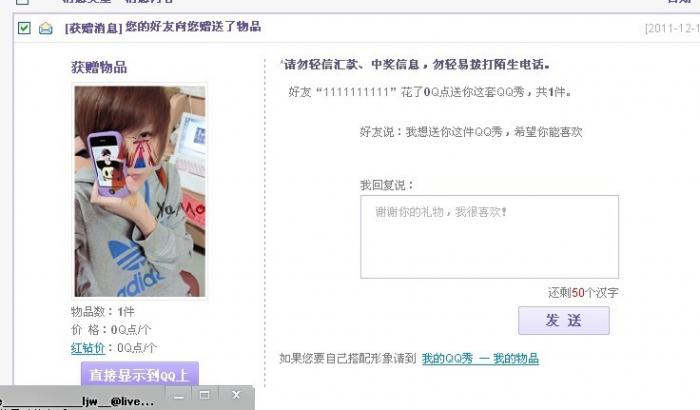Select the message date 2011-12 entry
The image size is (700, 410).
[x=672, y=29]
